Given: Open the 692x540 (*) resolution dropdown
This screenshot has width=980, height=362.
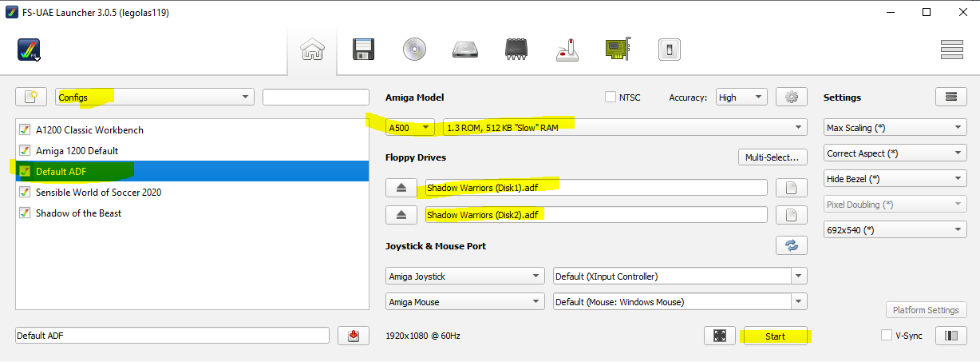Looking at the screenshot, I should coord(895,229).
